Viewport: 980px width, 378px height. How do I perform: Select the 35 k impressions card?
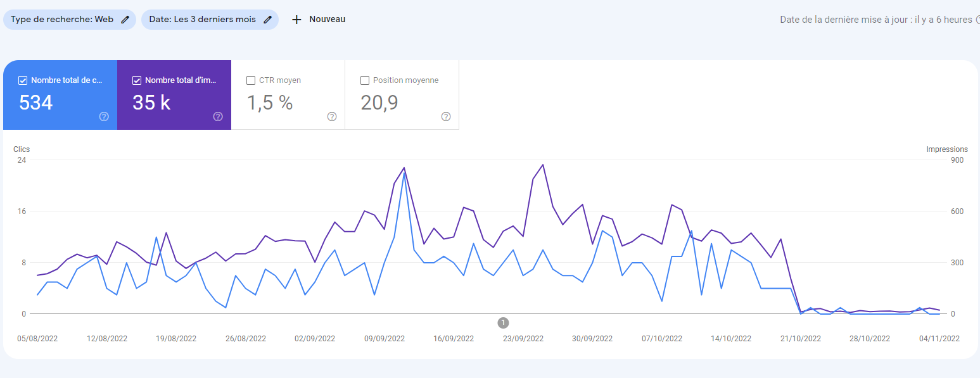point(174,95)
